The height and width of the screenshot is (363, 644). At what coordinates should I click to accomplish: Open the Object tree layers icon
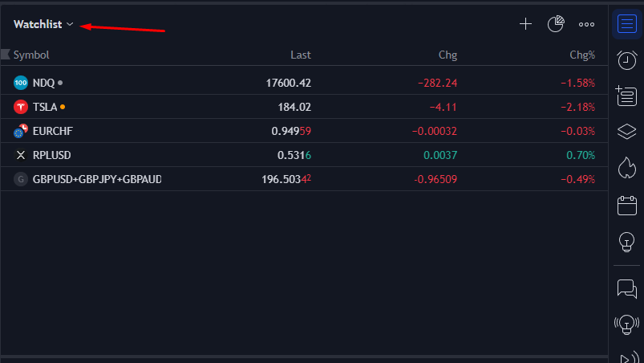click(x=626, y=132)
